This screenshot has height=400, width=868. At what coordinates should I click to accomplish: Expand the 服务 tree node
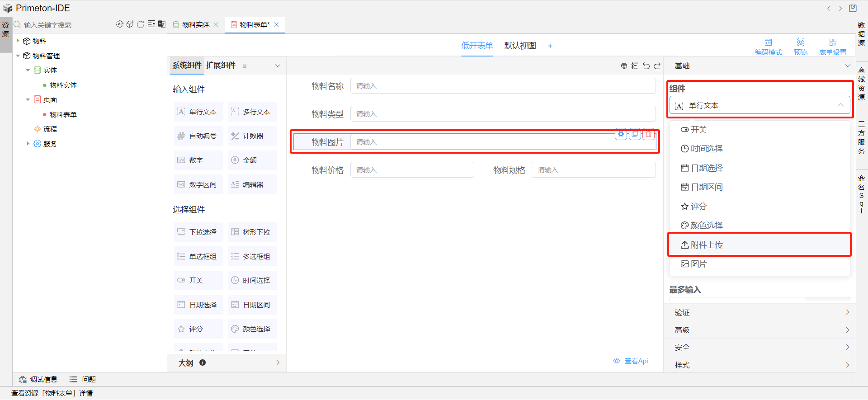tap(28, 144)
